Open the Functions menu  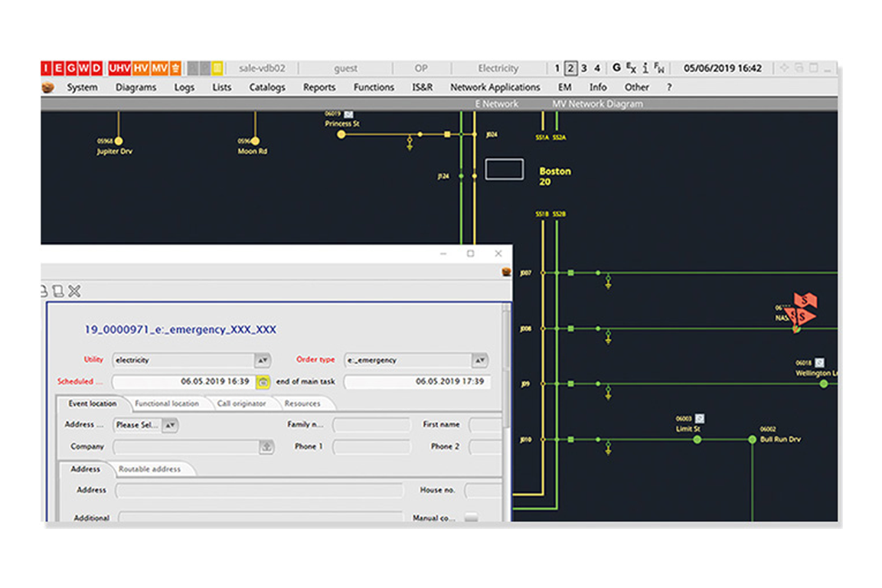[374, 87]
